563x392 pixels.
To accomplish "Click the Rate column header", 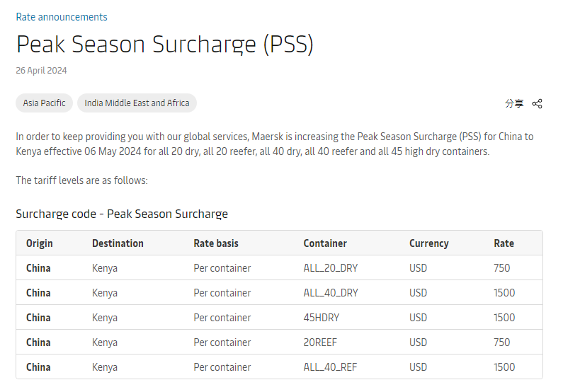I will click(504, 243).
